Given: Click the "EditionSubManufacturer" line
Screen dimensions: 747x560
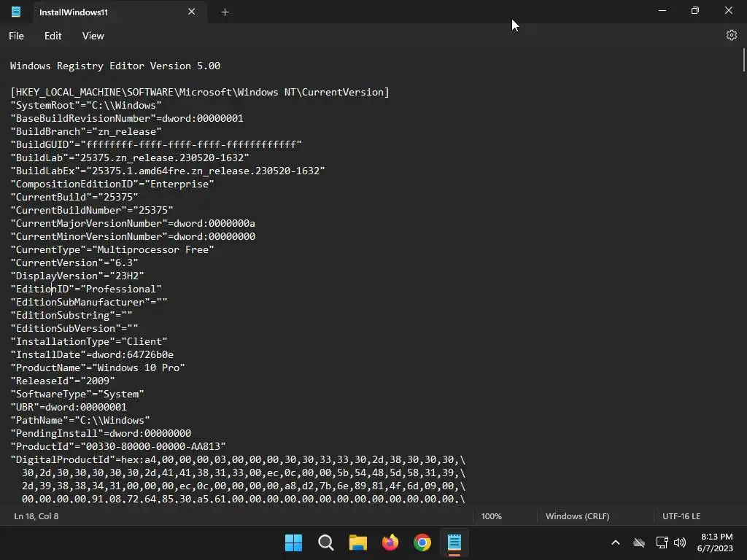Looking at the screenshot, I should (x=88, y=302).
